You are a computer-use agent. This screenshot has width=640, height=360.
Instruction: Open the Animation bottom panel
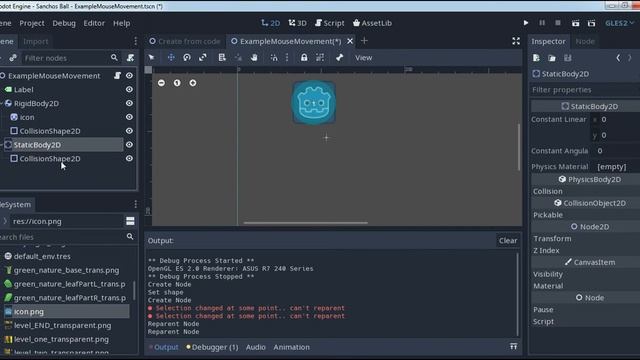pos(291,347)
